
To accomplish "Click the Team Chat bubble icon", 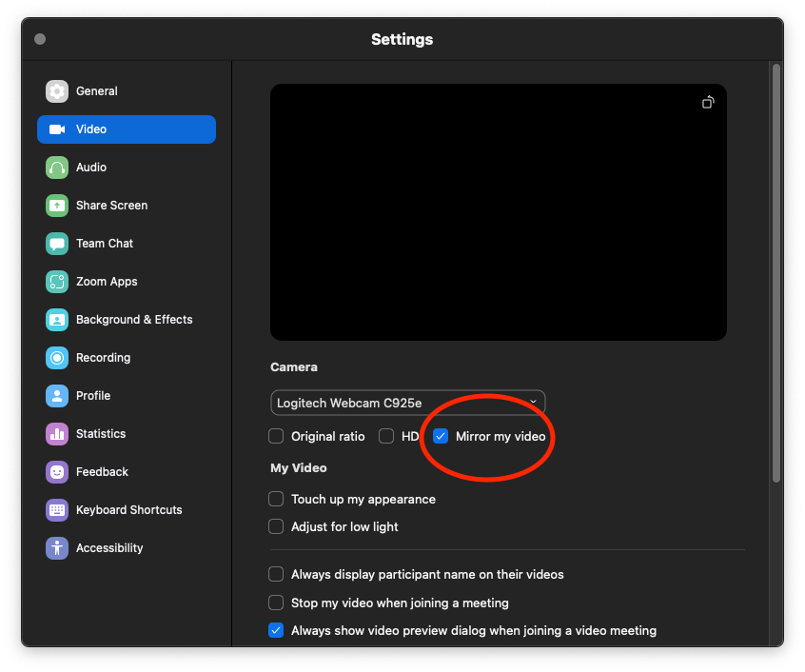I will (57, 244).
